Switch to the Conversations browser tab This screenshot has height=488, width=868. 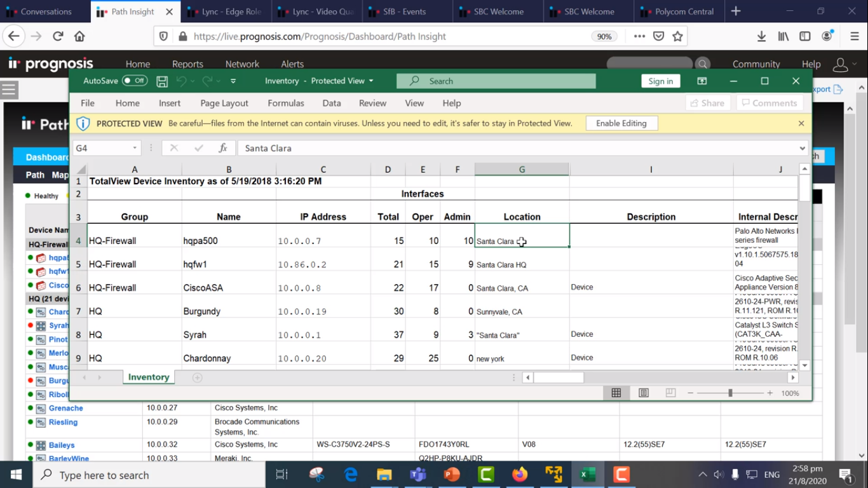coord(45,11)
